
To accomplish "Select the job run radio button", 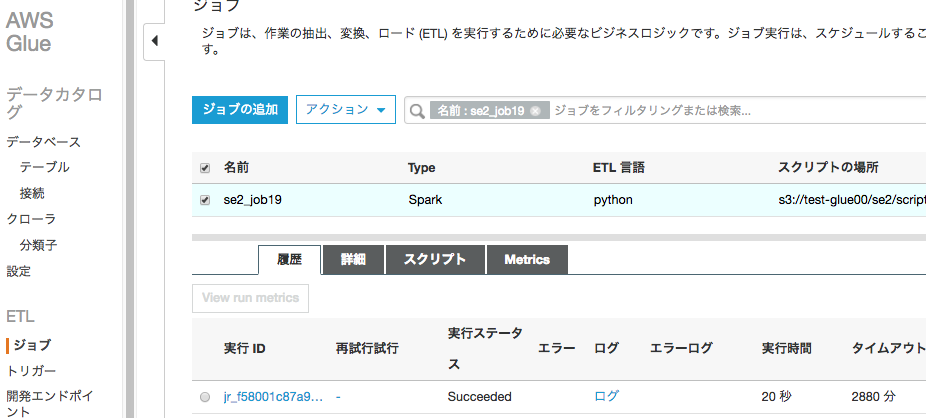I will (x=205, y=397).
